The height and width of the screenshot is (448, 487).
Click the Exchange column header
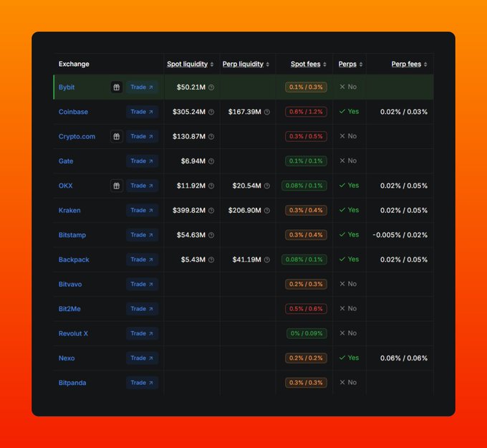click(74, 64)
